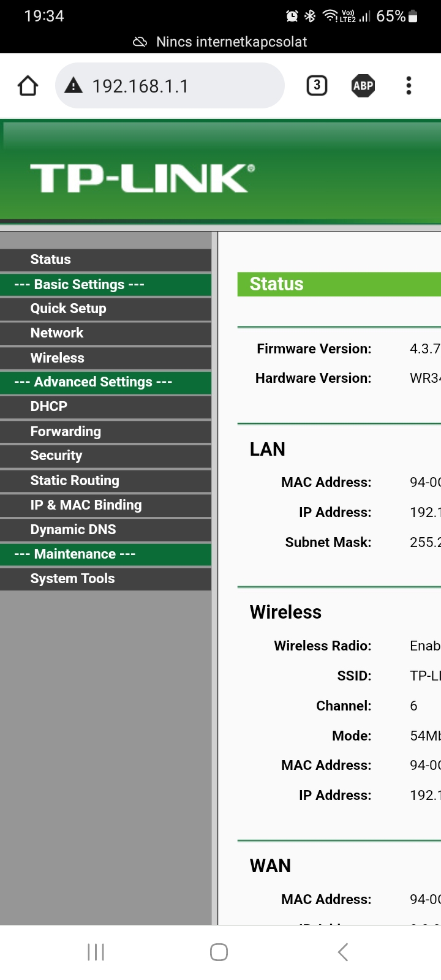This screenshot has width=441, height=980.
Task: Open the Status menu item
Action: [51, 260]
